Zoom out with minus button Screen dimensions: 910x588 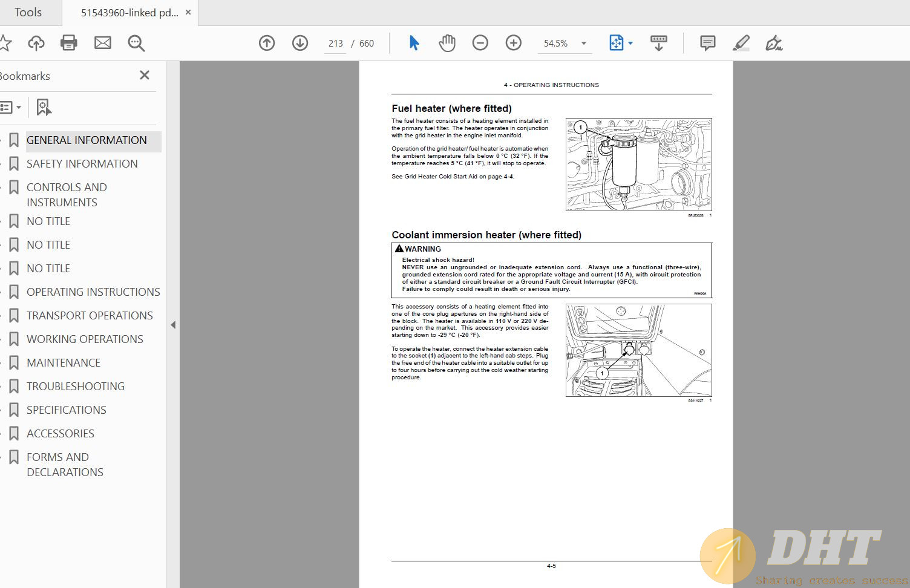(480, 43)
